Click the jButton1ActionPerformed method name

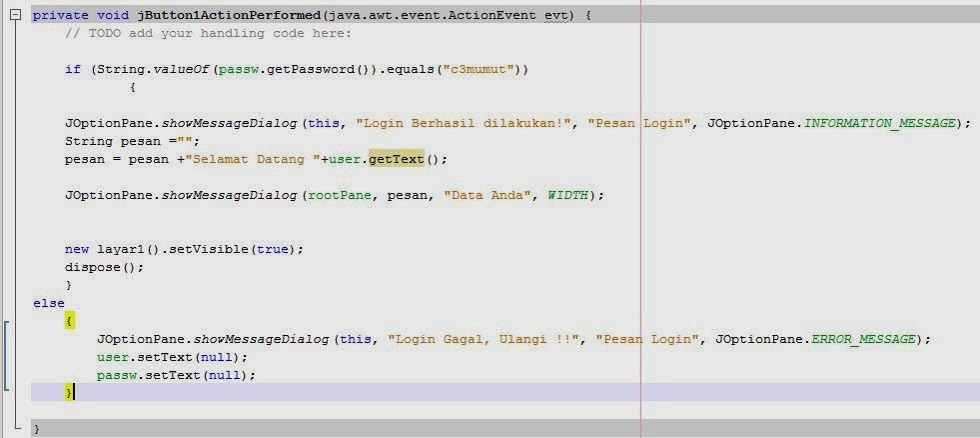tap(228, 16)
